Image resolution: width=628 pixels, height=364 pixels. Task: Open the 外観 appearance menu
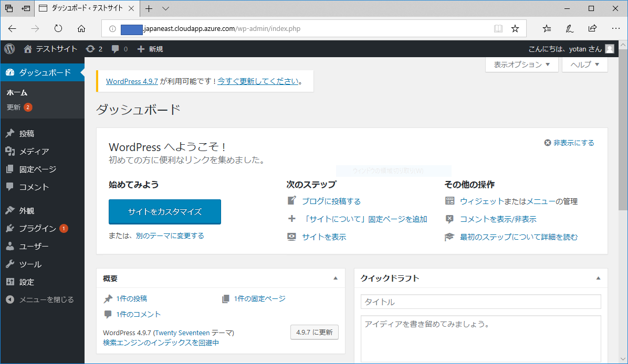point(42,210)
